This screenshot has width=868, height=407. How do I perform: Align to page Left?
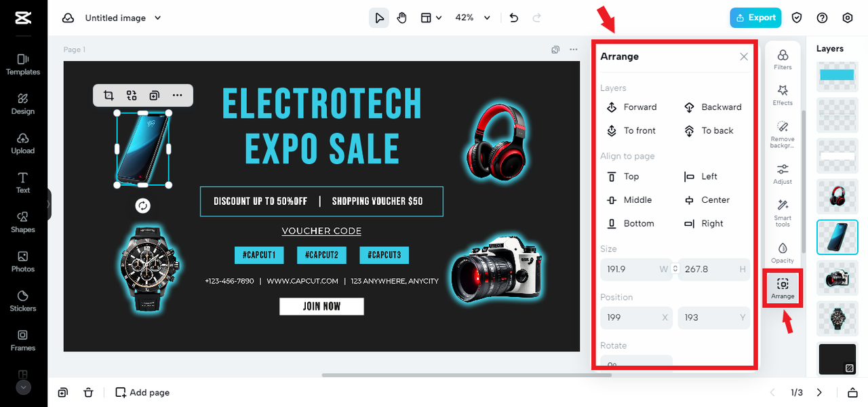[x=701, y=176]
